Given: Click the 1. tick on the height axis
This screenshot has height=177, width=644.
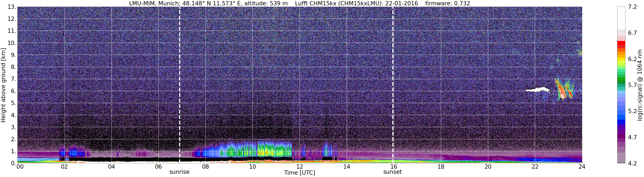Looking at the screenshot, I should (x=13, y=151).
